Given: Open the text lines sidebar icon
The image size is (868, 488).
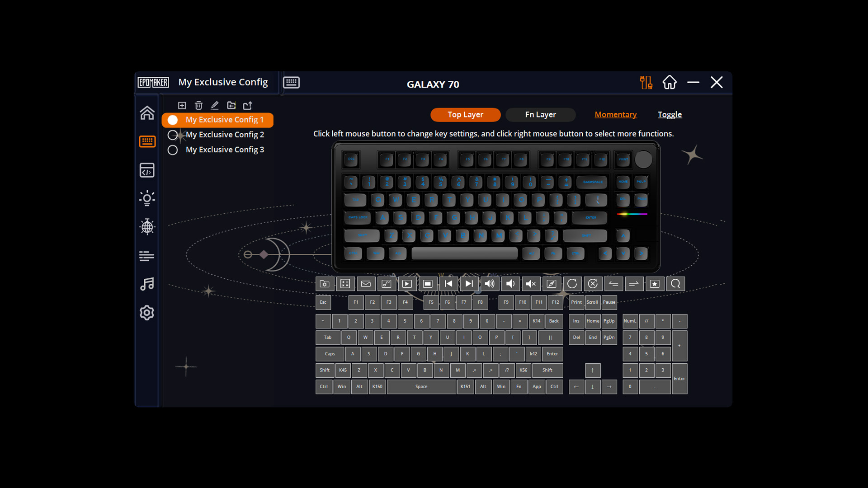Looking at the screenshot, I should 146,256.
